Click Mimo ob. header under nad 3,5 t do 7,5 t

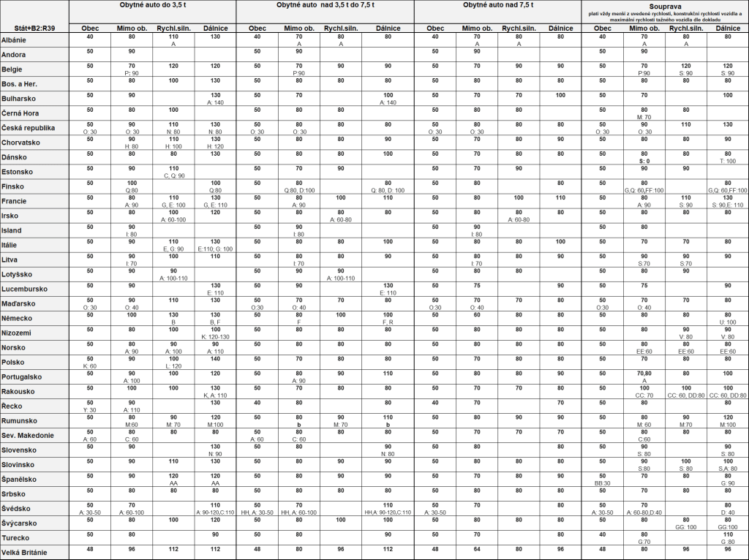tap(299, 29)
